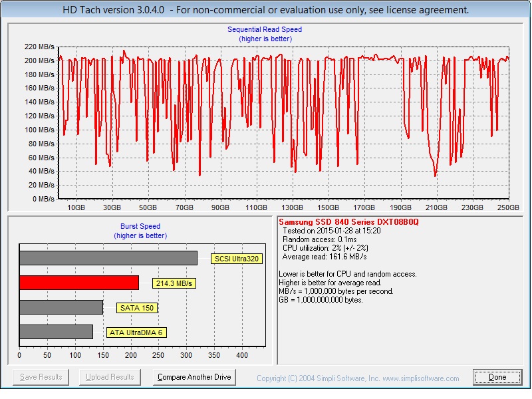Image resolution: width=532 pixels, height=399 pixels.
Task: Click the Upload Results button
Action: click(110, 377)
